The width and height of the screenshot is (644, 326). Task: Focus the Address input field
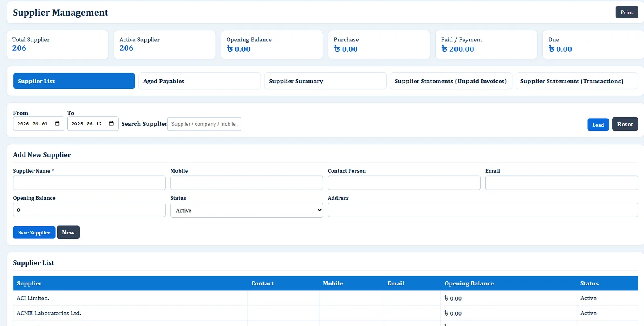point(483,210)
